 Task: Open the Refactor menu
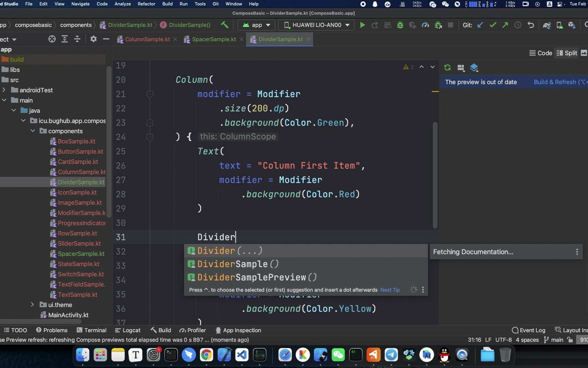click(x=146, y=4)
